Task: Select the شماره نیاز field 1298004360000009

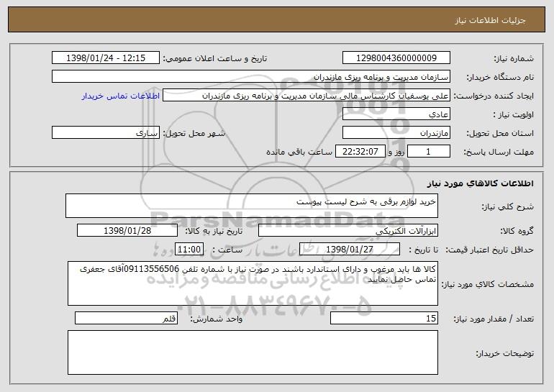Action: pyautogui.click(x=396, y=58)
